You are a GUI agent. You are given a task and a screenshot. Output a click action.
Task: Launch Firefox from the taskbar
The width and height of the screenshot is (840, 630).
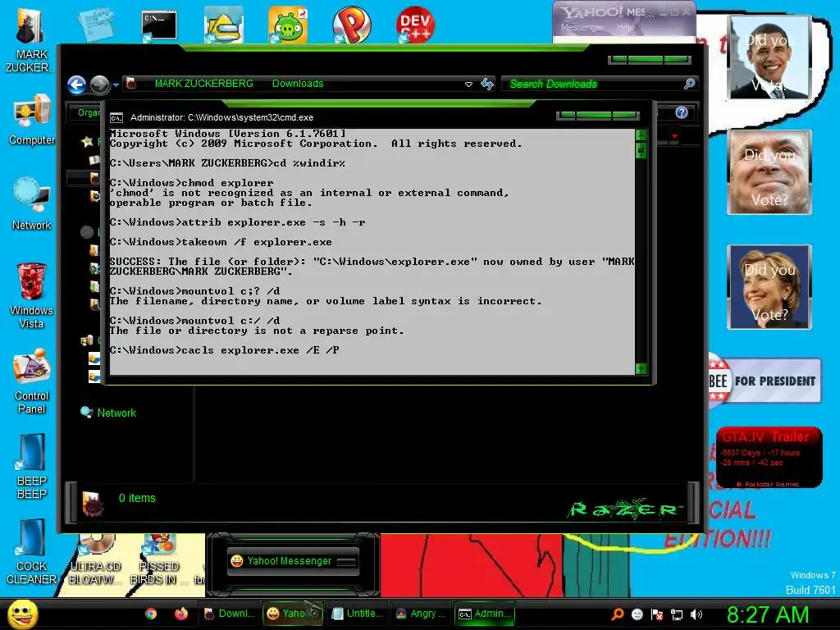pos(181,614)
